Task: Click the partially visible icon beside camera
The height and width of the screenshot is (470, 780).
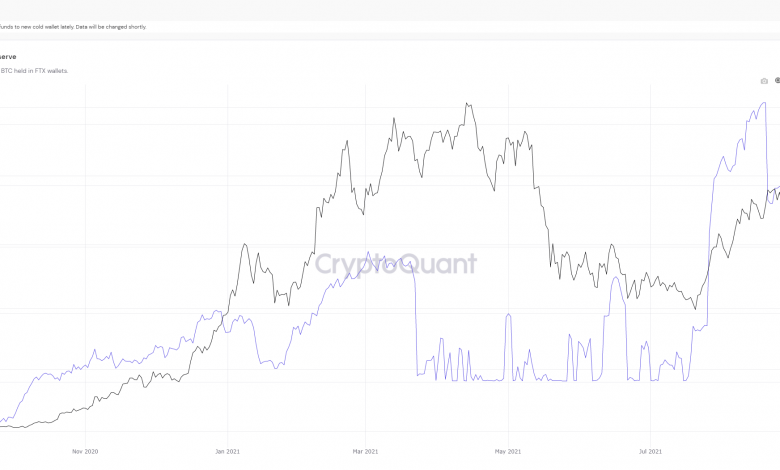Action: click(777, 81)
